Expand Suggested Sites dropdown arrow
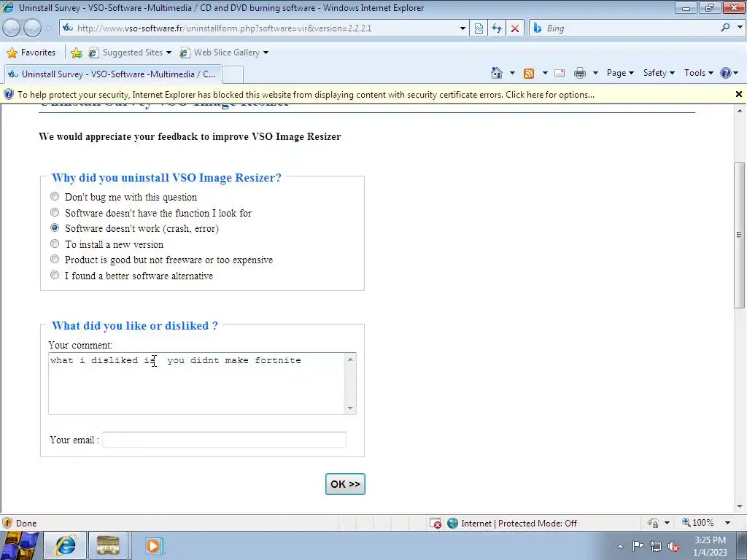 (169, 52)
